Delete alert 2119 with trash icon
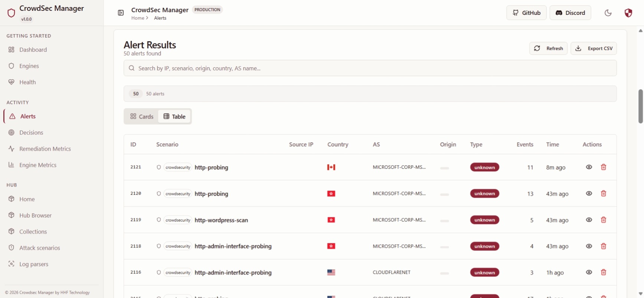 point(604,220)
